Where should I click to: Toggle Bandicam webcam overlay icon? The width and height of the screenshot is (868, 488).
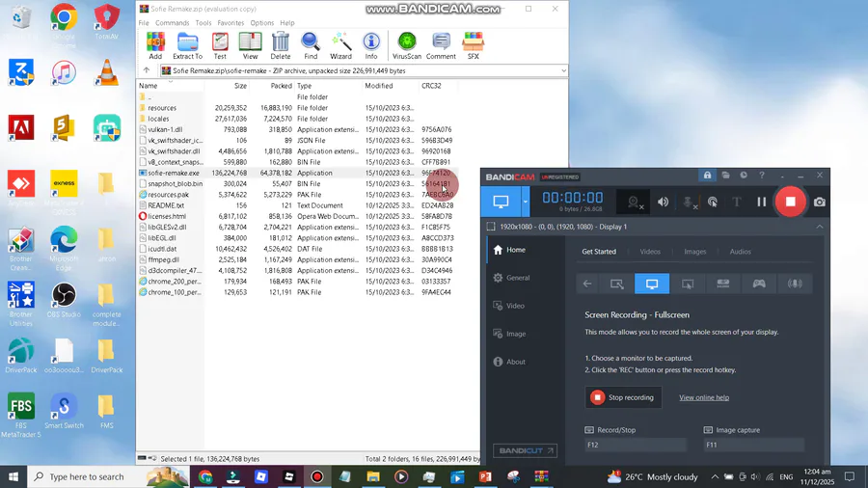pyautogui.click(x=635, y=202)
